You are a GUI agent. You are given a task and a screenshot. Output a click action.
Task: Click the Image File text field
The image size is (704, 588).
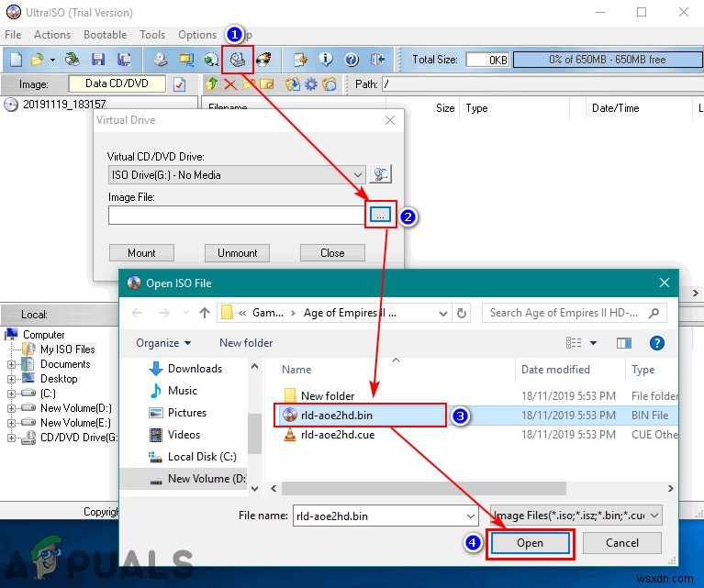(237, 215)
